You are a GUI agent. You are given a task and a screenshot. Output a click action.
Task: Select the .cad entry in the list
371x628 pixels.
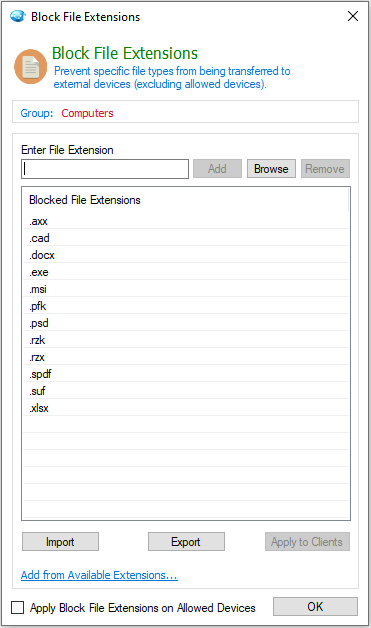[x=186, y=238]
